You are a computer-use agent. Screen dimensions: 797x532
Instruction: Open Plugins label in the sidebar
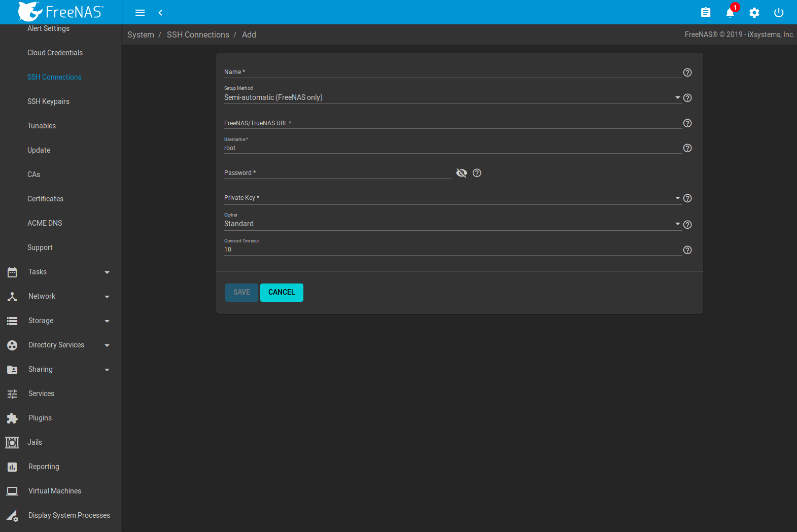click(40, 418)
